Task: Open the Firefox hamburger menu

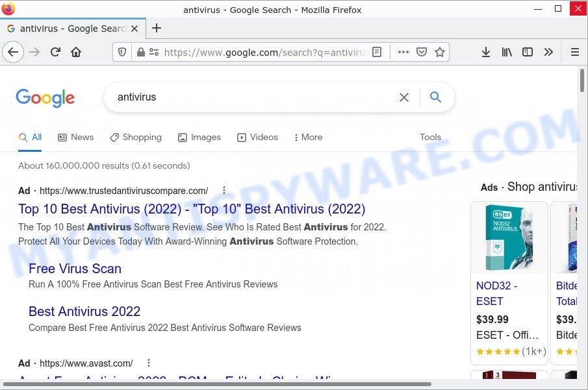Action: (x=575, y=52)
